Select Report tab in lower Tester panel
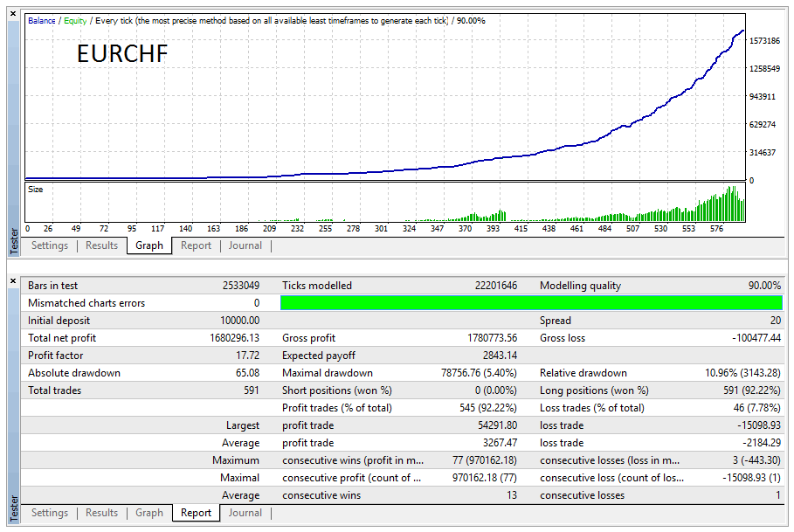This screenshot has width=794, height=532. tap(196, 513)
